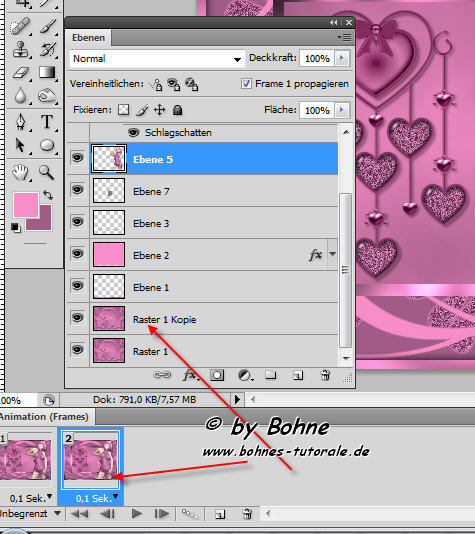This screenshot has height=534, width=475.
Task: Select the Pen tool
Action: [x=21, y=122]
